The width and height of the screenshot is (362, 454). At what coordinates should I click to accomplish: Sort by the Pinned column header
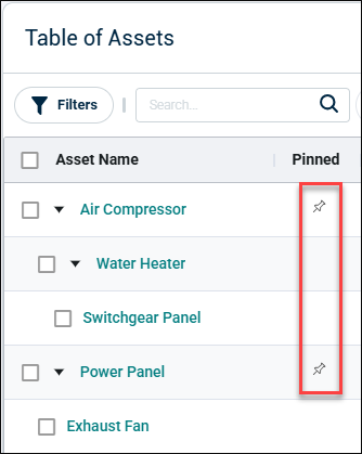point(316,159)
